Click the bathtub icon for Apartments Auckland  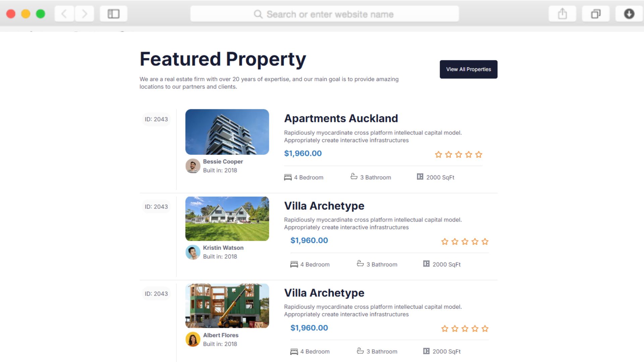pos(354,176)
